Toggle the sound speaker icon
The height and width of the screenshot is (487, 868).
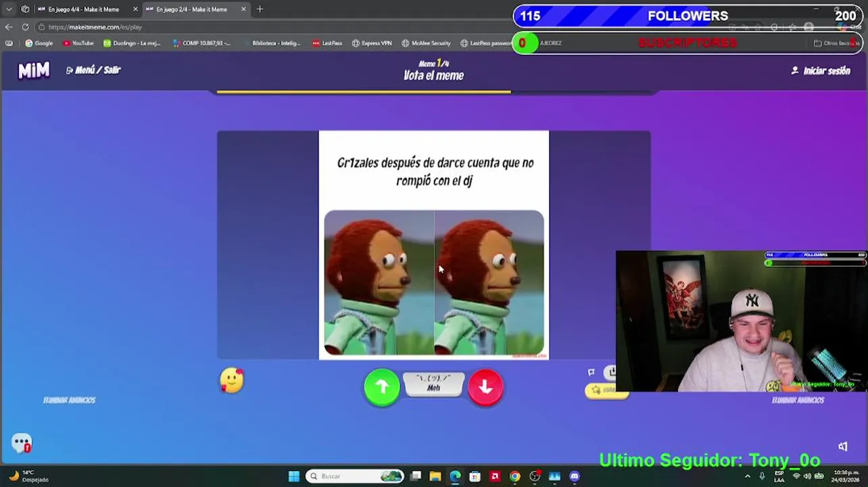(x=843, y=446)
